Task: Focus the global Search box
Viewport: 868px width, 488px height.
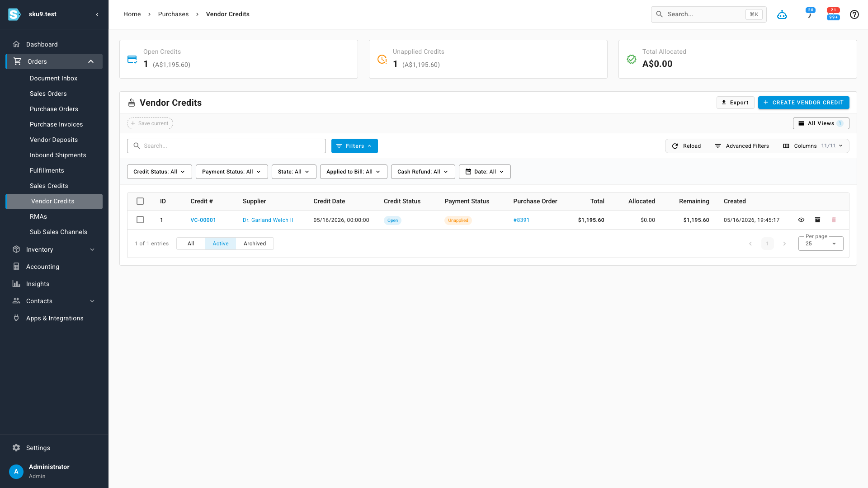Action: point(709,14)
